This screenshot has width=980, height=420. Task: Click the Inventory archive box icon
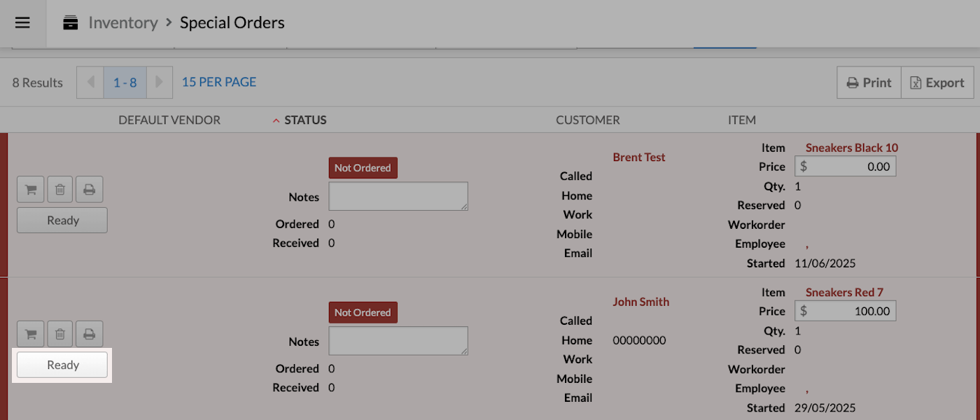pos(70,23)
